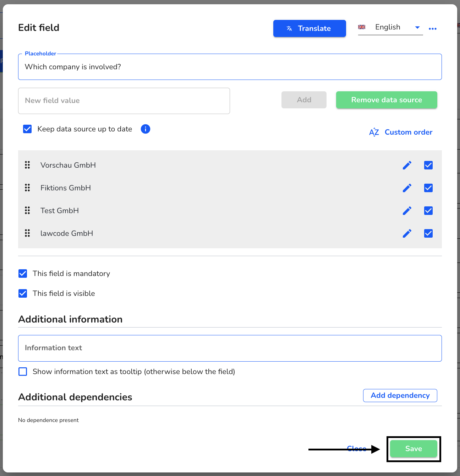Image resolution: width=460 pixels, height=476 pixels.
Task: Edit Vorschau GmbH with pencil icon
Action: click(x=407, y=165)
